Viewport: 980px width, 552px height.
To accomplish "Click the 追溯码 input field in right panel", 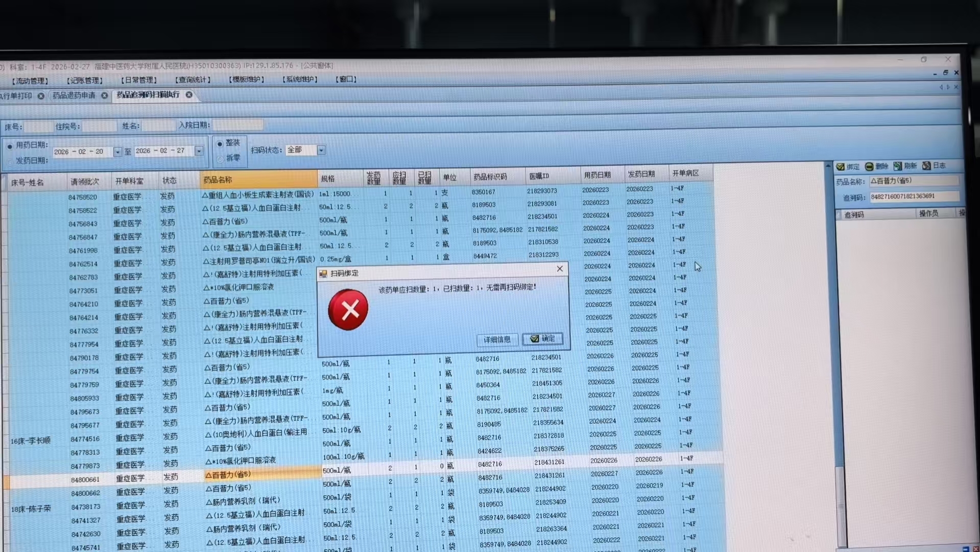I will coord(914,196).
